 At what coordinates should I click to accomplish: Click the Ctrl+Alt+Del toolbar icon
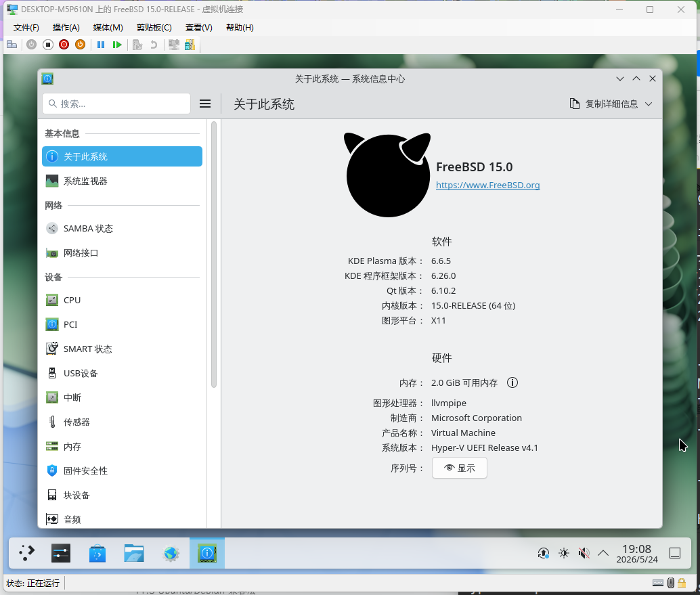click(12, 45)
